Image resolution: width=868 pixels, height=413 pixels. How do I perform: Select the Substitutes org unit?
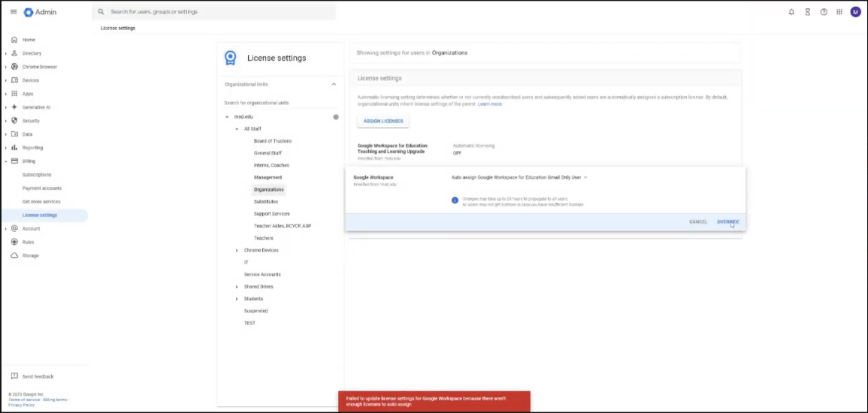coord(266,202)
